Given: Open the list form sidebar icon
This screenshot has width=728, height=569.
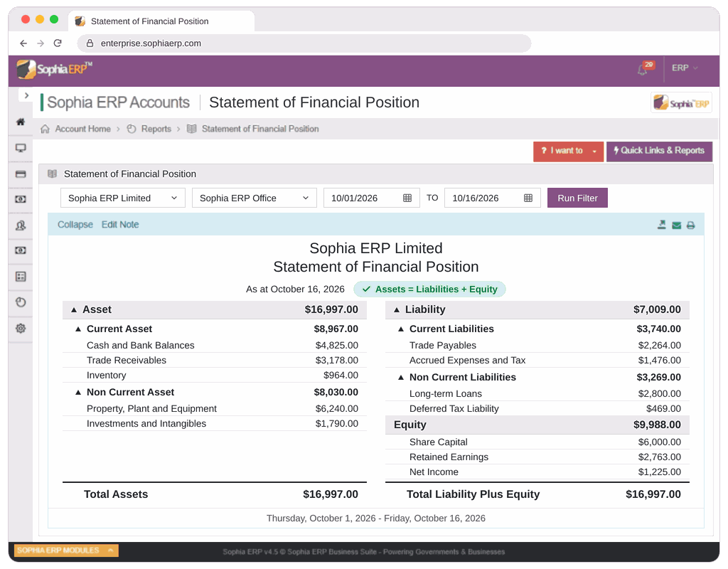Looking at the screenshot, I should point(21,277).
